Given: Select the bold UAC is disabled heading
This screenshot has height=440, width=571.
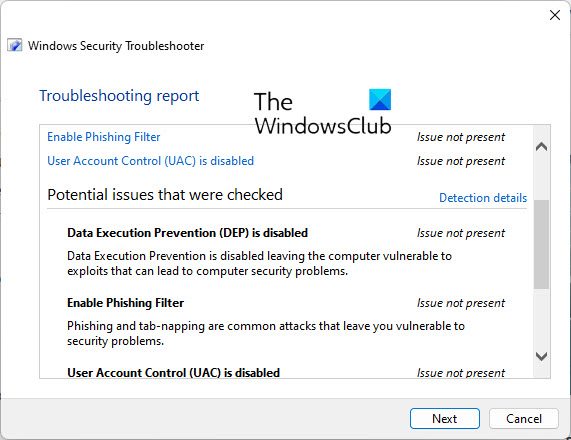Looking at the screenshot, I should tap(174, 373).
